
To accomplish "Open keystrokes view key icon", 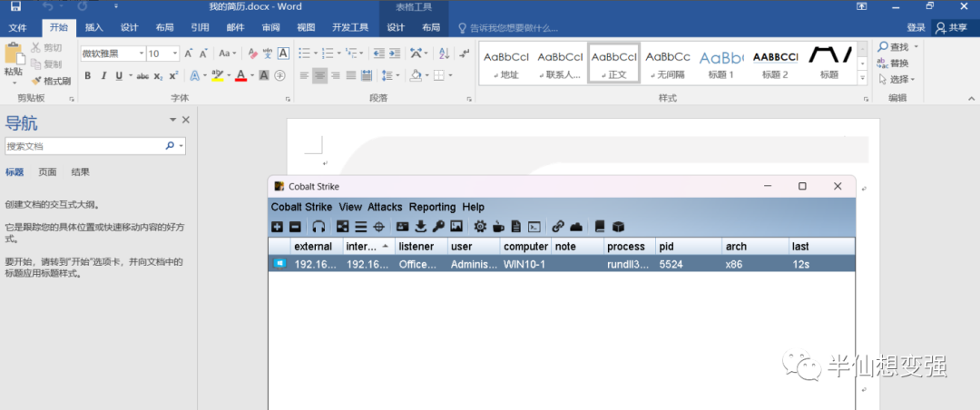I will [438, 226].
